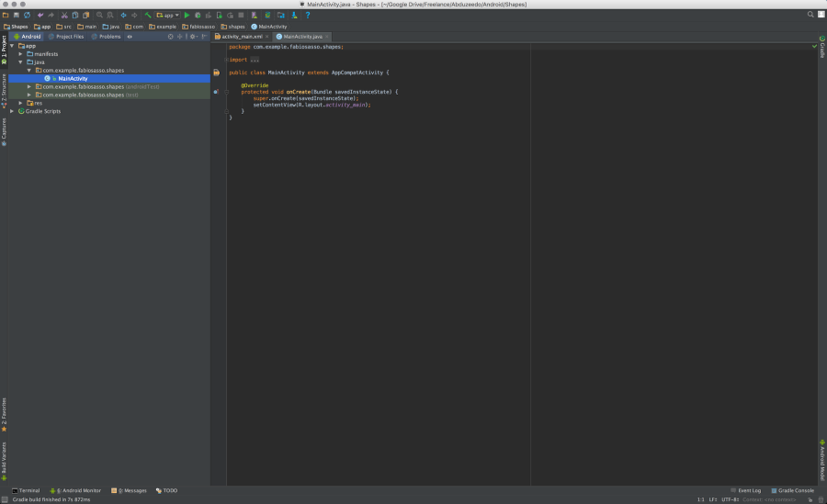827x504 pixels.
Task: Open the Terminal tool window tab
Action: pyautogui.click(x=26, y=490)
